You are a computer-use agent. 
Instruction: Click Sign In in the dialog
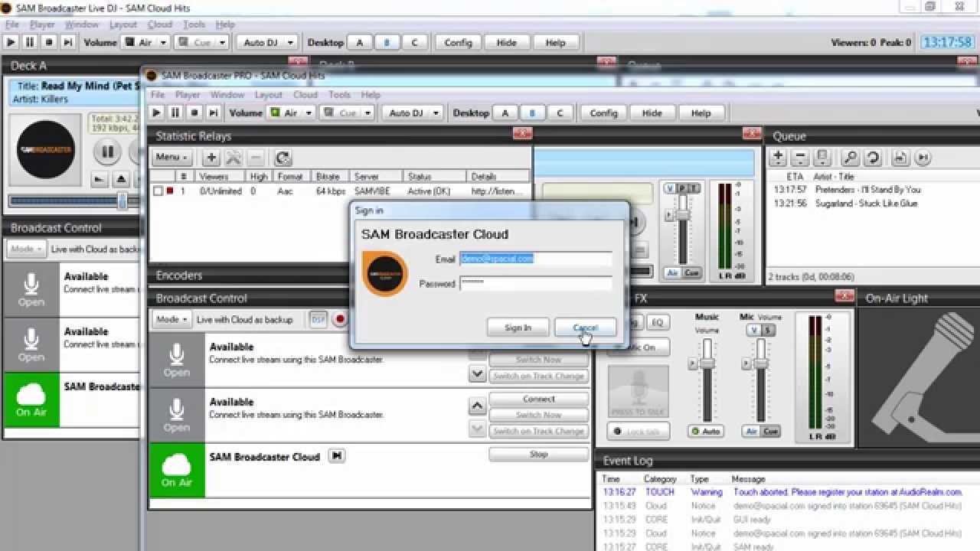[x=518, y=328]
